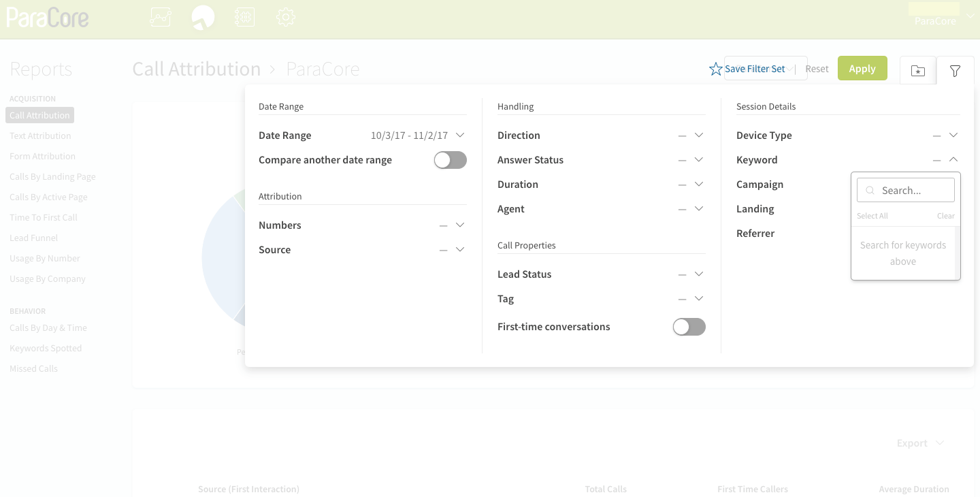
Task: Open Missed Calls report
Action: tap(33, 368)
